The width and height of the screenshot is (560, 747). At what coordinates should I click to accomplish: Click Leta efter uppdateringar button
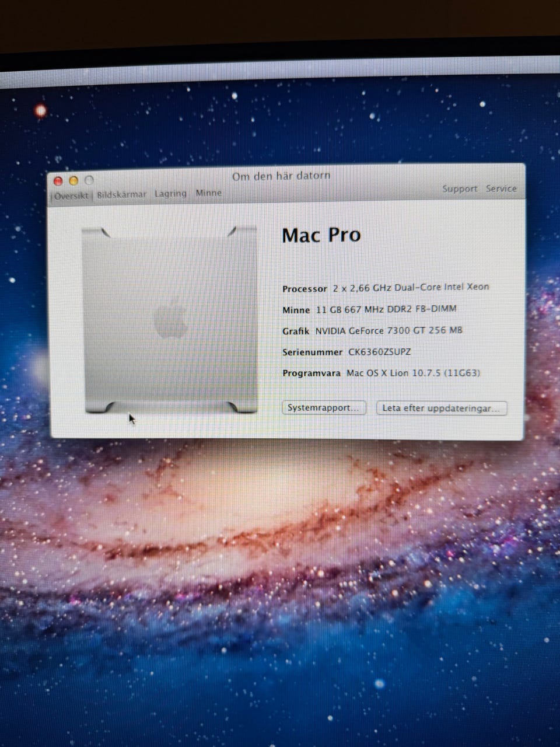point(442,408)
